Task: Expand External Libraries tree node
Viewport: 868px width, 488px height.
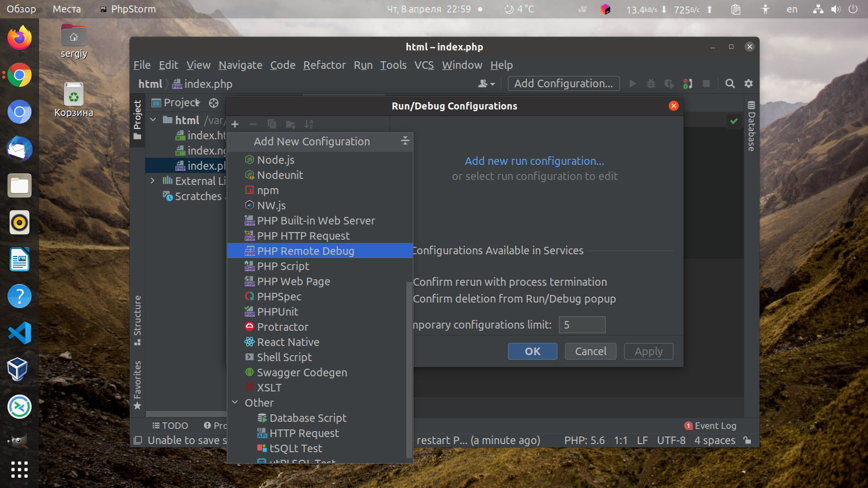Action: (153, 181)
